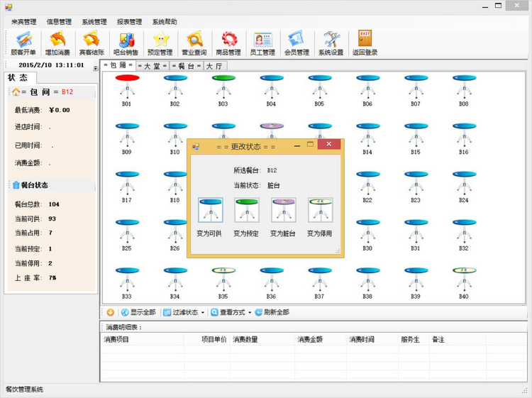Click the green 变为预定 table button
This screenshot has width=532, height=398.
click(x=246, y=211)
